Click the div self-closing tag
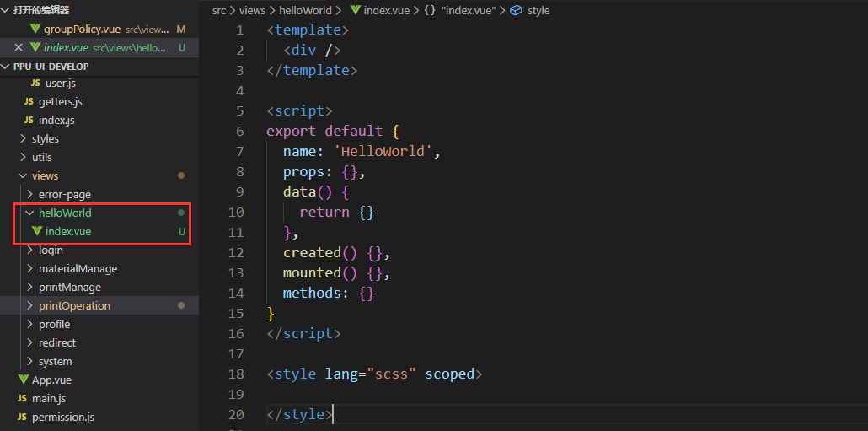The width and height of the screenshot is (868, 431). 312,51
